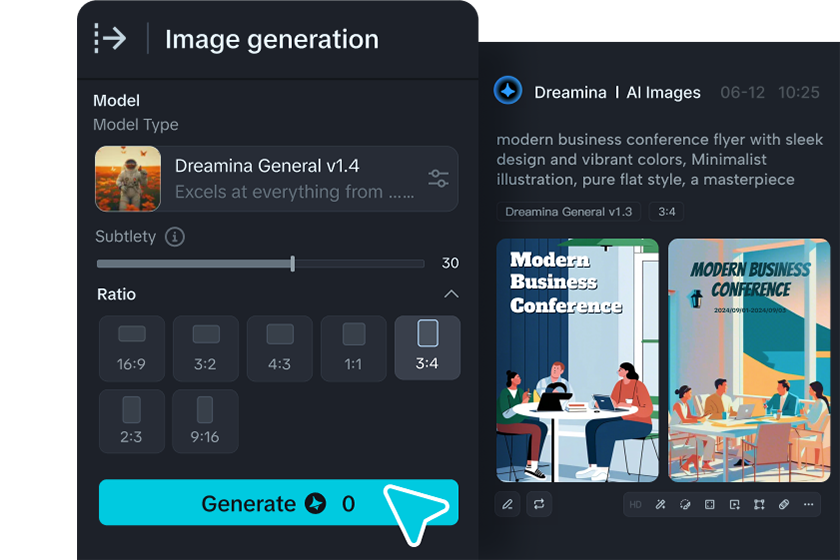
Task: Click the Dreamina General v1.3 tag
Action: point(568,212)
